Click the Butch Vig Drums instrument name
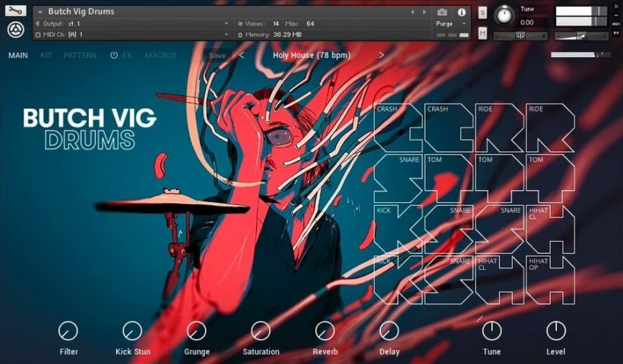The image size is (623, 364). (x=81, y=11)
